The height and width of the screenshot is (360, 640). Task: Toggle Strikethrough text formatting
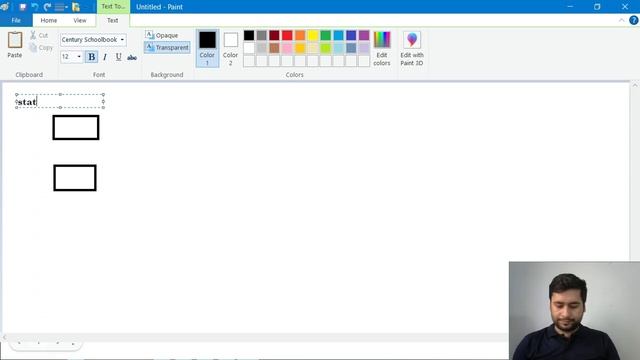point(132,57)
